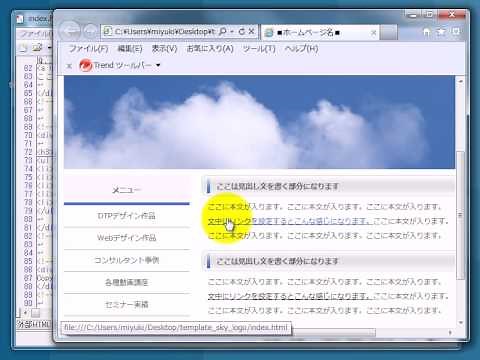480x360 pixels.
Task: Open ファイル menu in the background editor window
Action: 35,34
